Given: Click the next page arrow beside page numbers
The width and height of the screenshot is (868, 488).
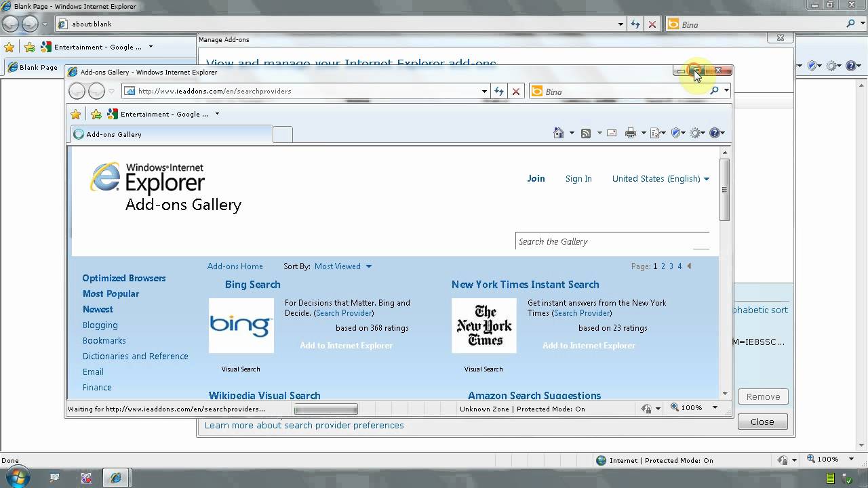Looking at the screenshot, I should pos(689,266).
